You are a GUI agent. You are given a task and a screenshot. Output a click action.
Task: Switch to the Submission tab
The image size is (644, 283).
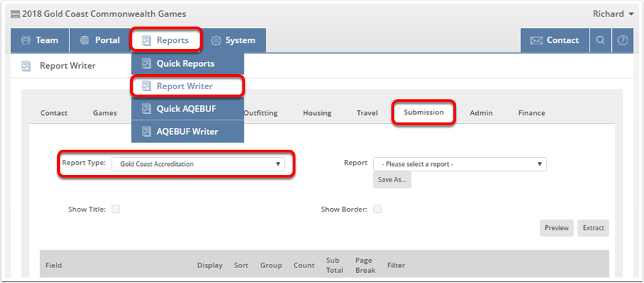[x=423, y=112]
